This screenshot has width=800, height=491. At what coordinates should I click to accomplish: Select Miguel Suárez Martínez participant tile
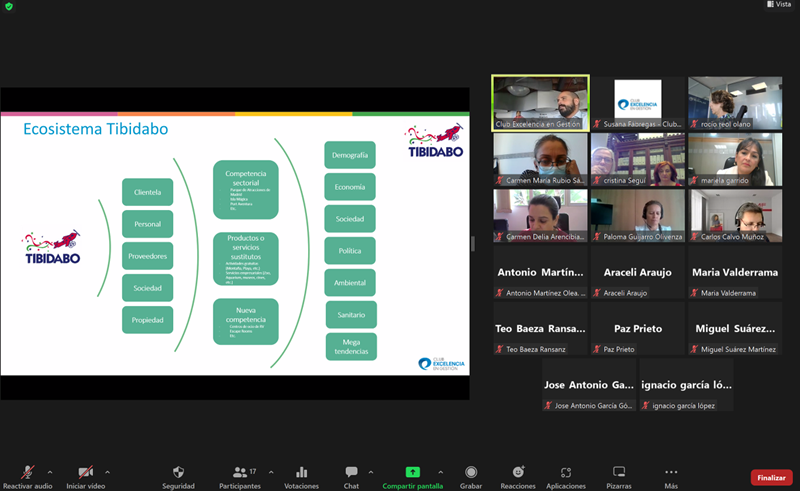tap(735, 328)
